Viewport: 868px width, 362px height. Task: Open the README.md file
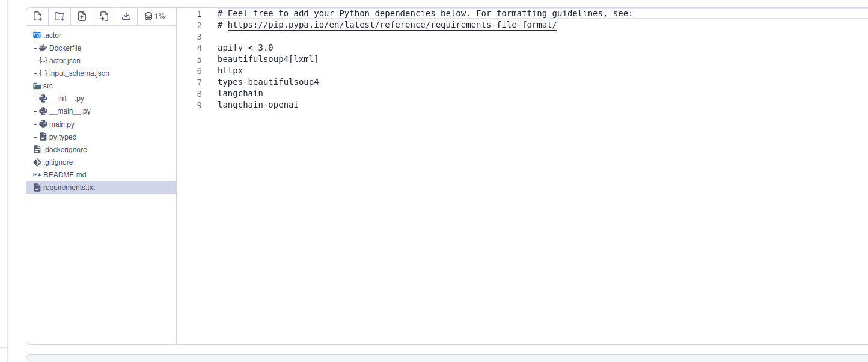[64, 174]
